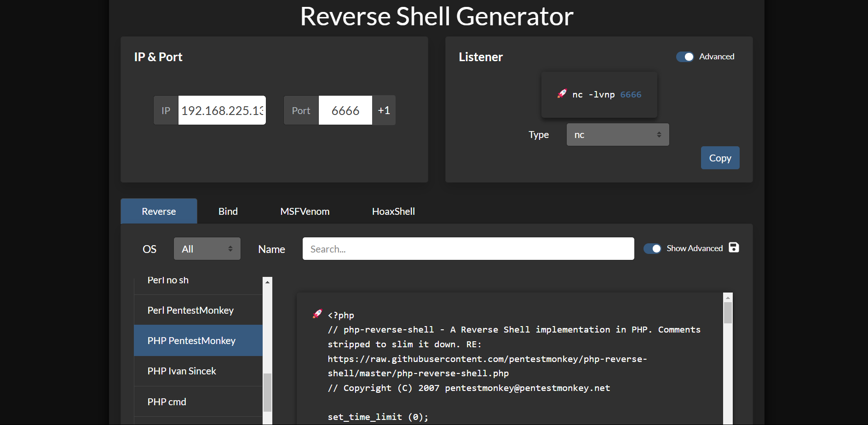Select Perl PentestMonkey in the list
This screenshot has width=868, height=425.
coord(198,310)
